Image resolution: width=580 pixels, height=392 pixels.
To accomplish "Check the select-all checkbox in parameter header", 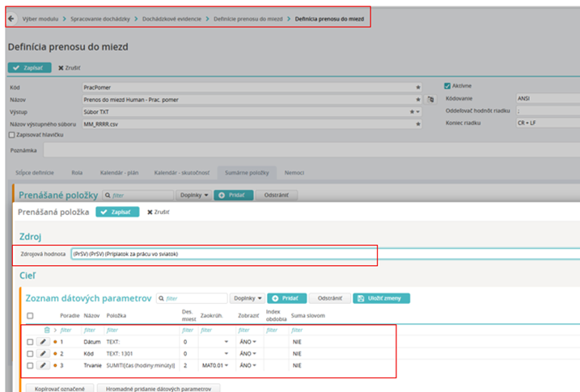I will 30,315.
